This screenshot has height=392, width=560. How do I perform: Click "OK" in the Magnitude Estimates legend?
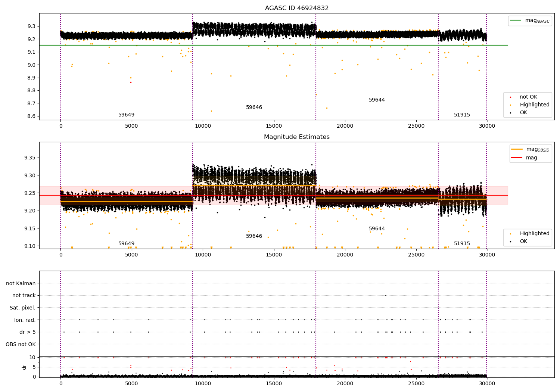point(523,242)
